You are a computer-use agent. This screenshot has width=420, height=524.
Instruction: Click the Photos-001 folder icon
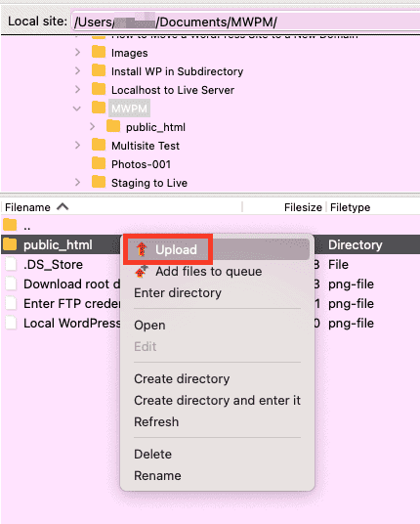[x=99, y=163]
